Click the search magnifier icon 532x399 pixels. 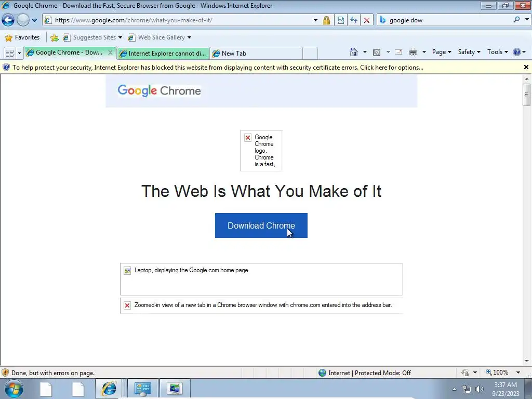(x=516, y=20)
